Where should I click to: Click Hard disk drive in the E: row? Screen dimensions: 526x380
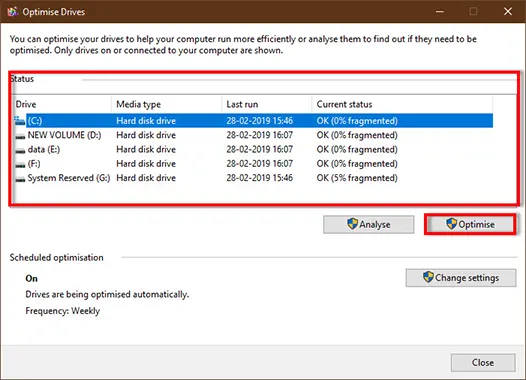tap(146, 150)
